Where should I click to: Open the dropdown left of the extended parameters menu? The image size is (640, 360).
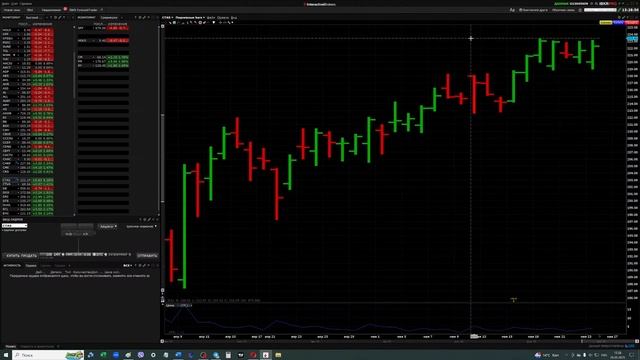tap(108, 226)
